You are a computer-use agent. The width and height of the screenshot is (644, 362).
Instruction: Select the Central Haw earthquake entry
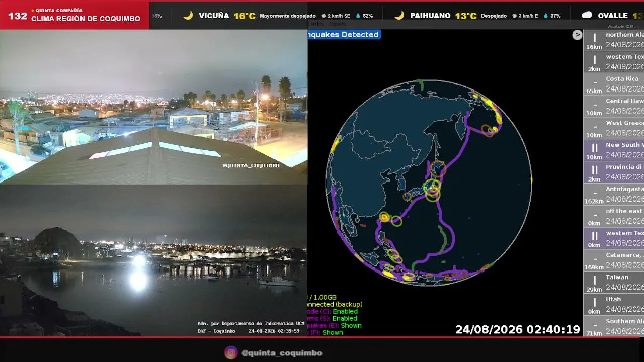coord(614,107)
